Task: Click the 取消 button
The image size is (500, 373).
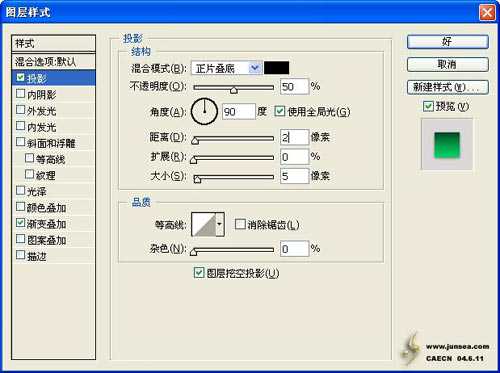Action: [x=448, y=64]
